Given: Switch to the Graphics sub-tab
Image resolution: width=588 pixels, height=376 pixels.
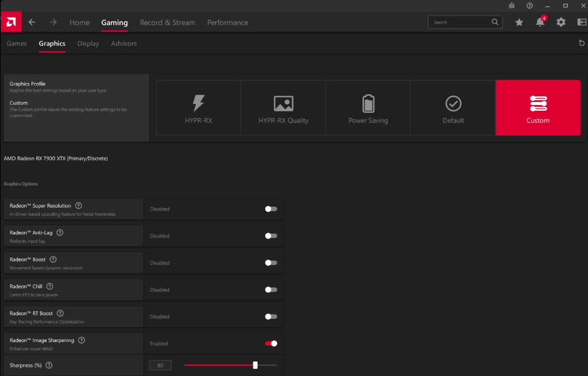Looking at the screenshot, I should (52, 43).
